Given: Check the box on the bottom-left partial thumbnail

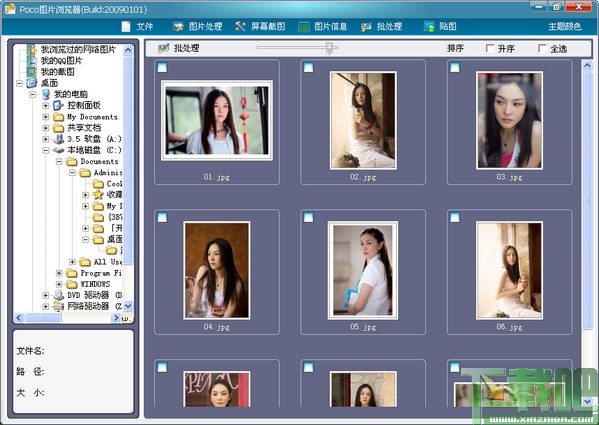Looking at the screenshot, I should click(162, 367).
